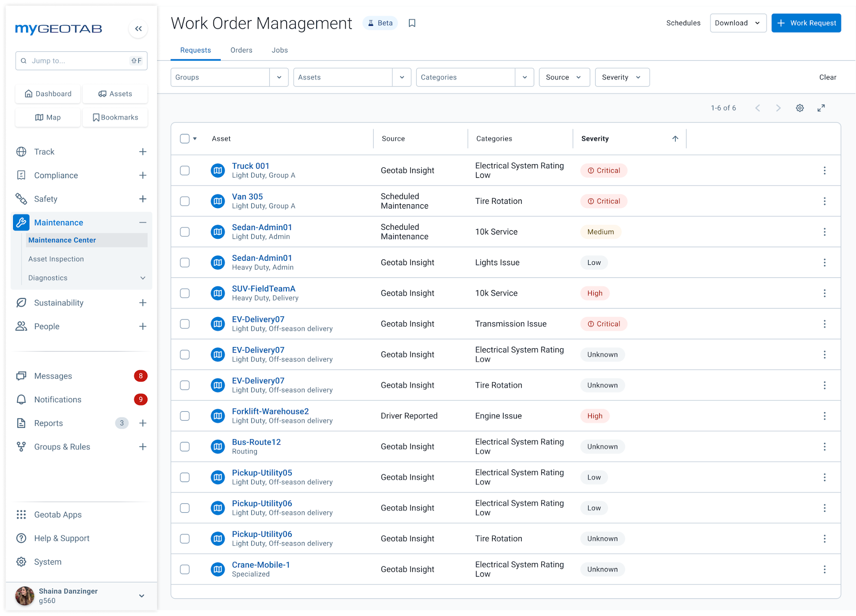Expand the Source filter dropdown

coord(564,77)
